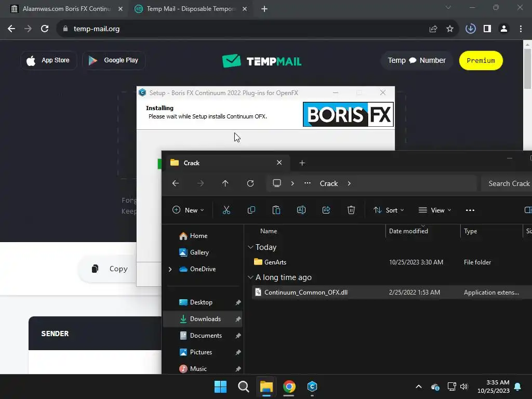Click the Rename icon in File Explorer toolbar
The width and height of the screenshot is (532, 399).
tap(301, 210)
